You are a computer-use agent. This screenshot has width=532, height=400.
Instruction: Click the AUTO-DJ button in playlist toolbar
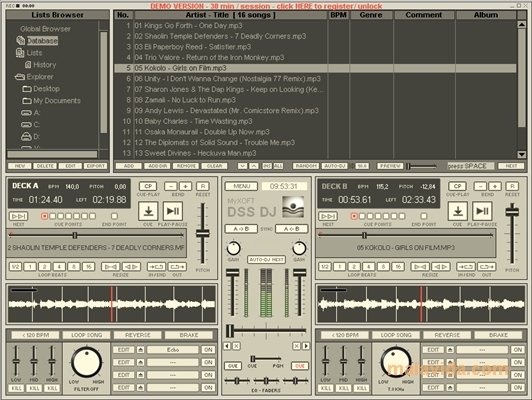pos(335,166)
